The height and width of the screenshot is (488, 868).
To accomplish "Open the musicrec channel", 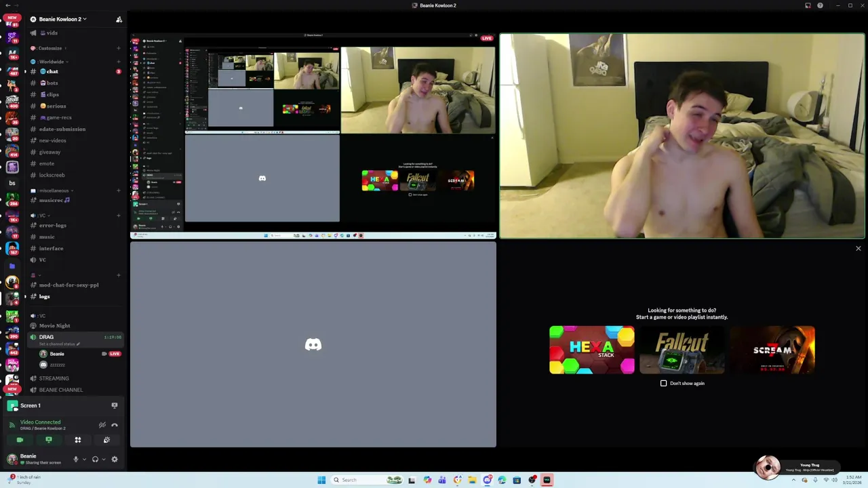I will point(75,200).
